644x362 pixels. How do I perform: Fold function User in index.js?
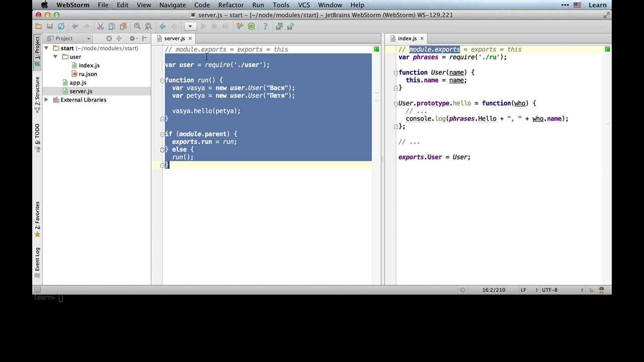click(x=396, y=73)
